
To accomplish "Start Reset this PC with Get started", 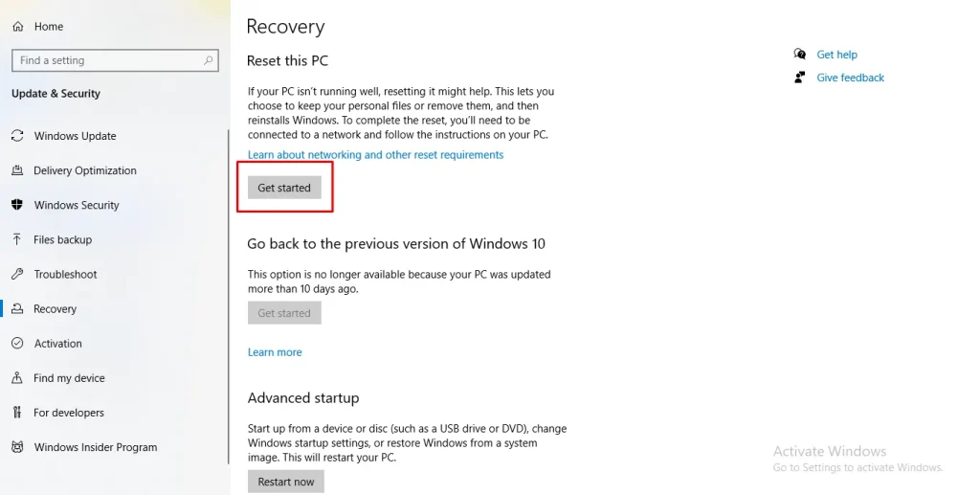I will 284,188.
